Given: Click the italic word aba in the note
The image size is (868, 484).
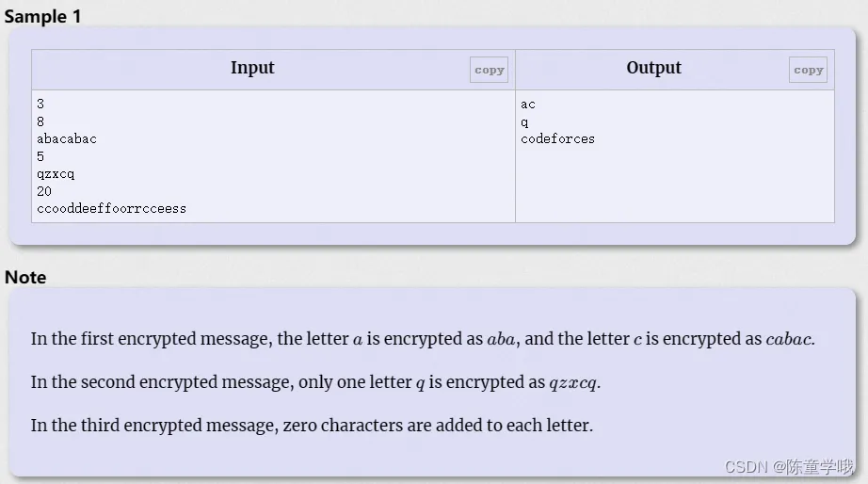Looking at the screenshot, I should pos(501,339).
